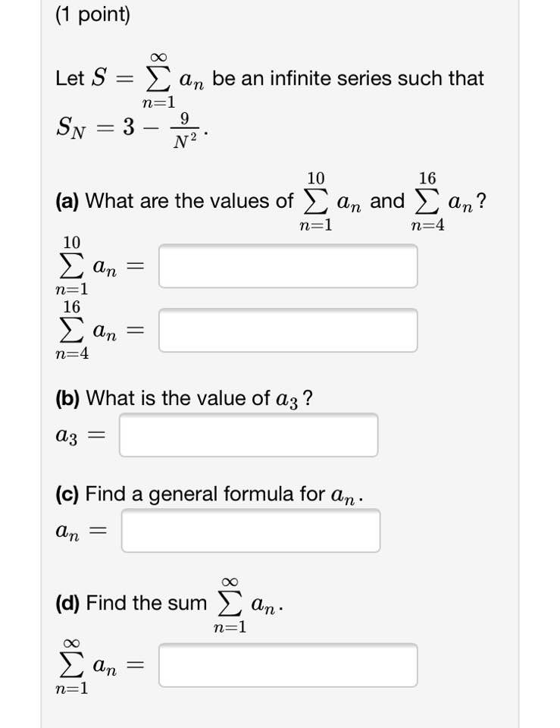Click the answer box for sum from n=4 to 16
The width and height of the screenshot is (560, 728).
pyautogui.click(x=288, y=330)
